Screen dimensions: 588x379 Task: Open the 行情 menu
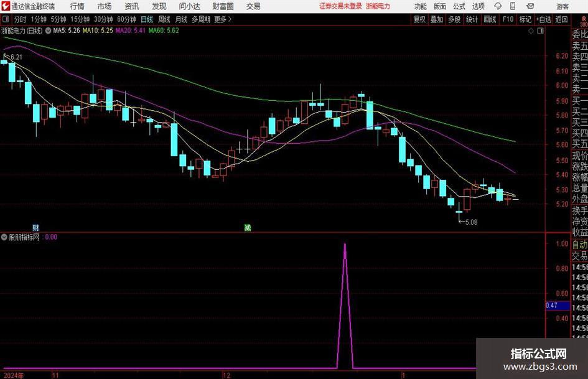(x=77, y=6)
